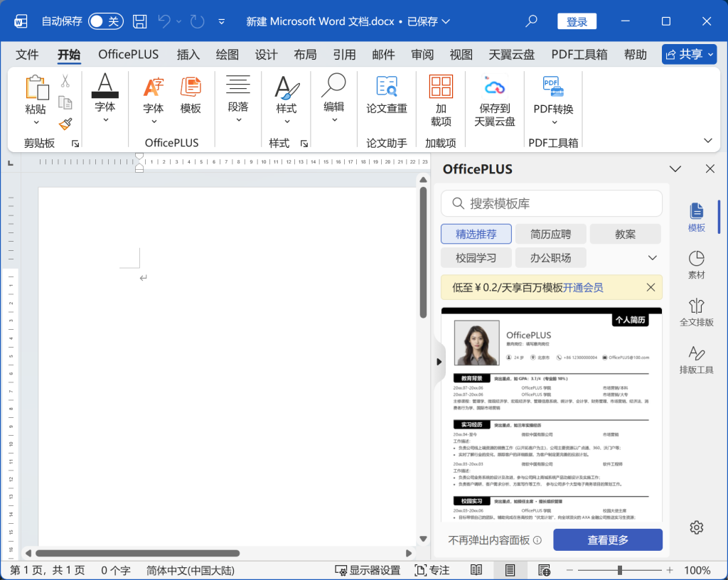Click the OfficePLUS panel settings gear

pos(696,527)
